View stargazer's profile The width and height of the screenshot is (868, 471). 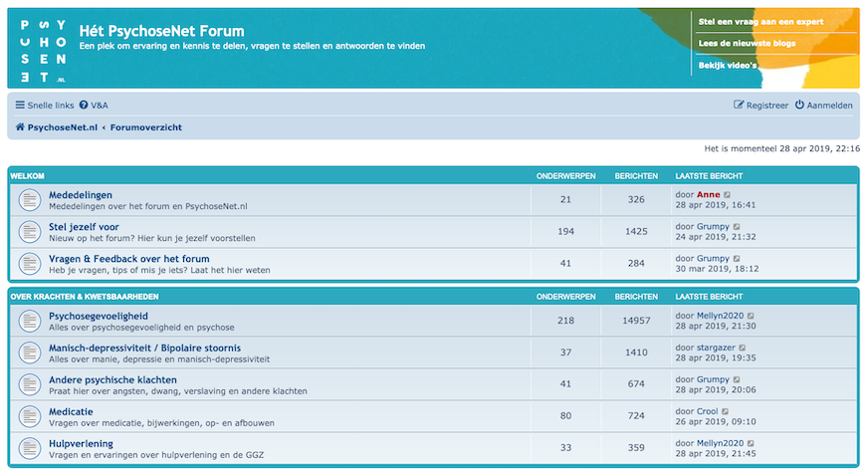tap(716, 348)
